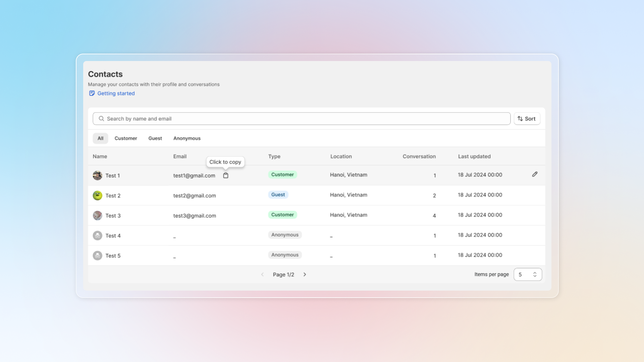Go to next page with right chevron
The height and width of the screenshot is (362, 644).
305,275
